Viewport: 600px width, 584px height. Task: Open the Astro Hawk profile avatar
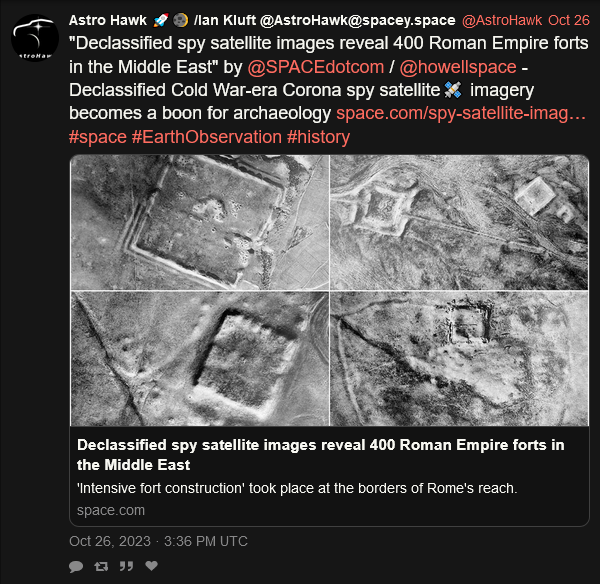(35, 38)
